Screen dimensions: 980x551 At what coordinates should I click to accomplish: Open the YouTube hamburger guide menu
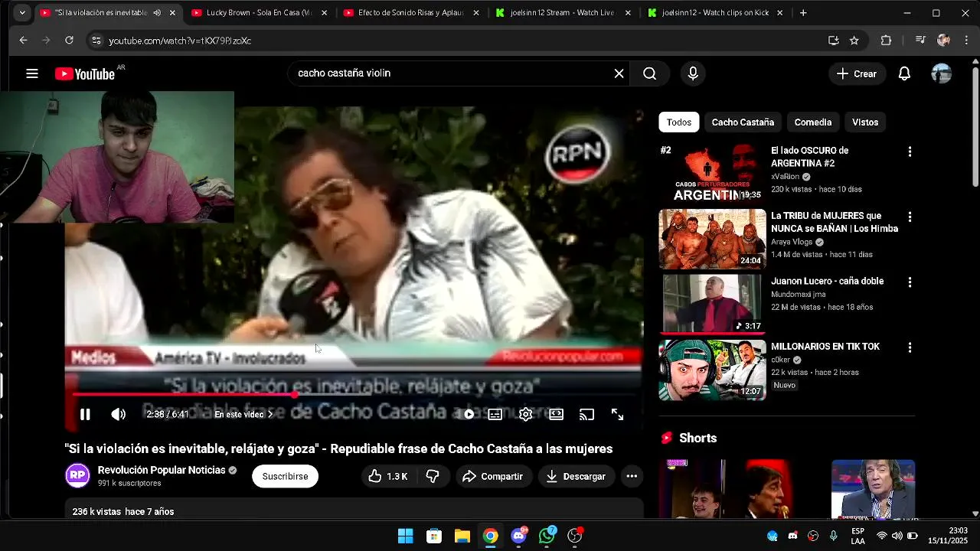[x=31, y=73]
